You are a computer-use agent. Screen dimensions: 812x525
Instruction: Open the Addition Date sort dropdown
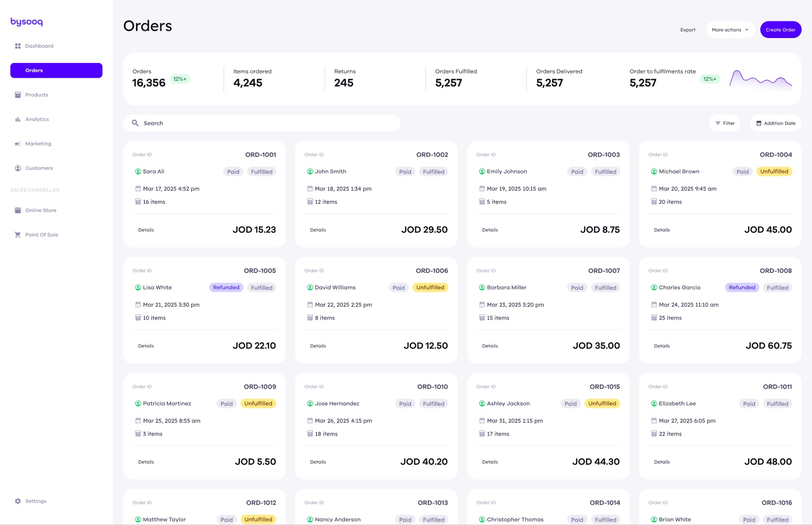pos(775,123)
